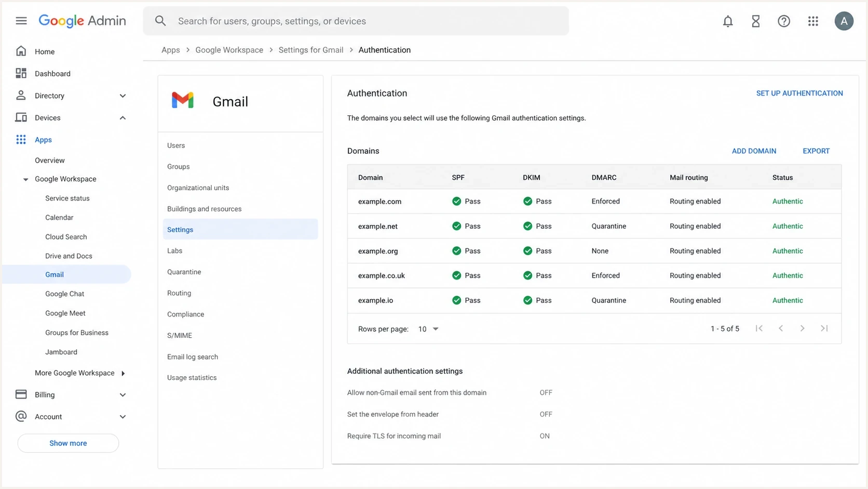Screen dimensions: 868x489
Task: Click the Apps grid icon in sidebar
Action: point(21,139)
